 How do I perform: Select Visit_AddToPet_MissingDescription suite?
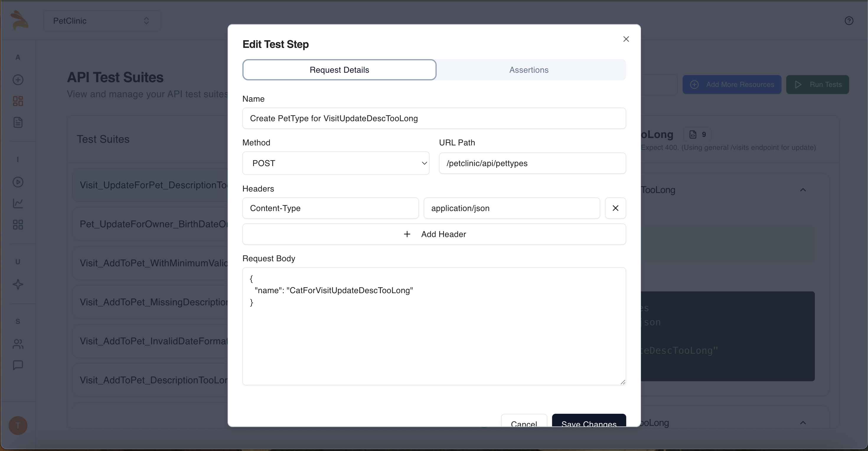tap(150, 302)
